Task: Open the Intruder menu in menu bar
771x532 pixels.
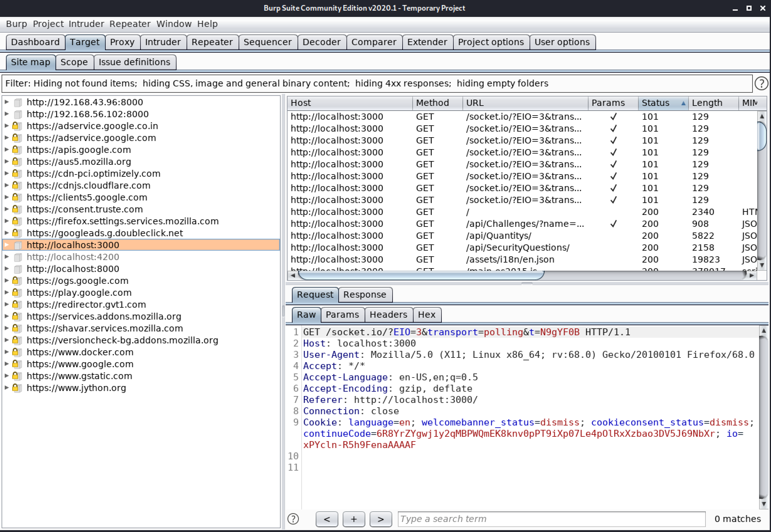Action: coord(86,24)
